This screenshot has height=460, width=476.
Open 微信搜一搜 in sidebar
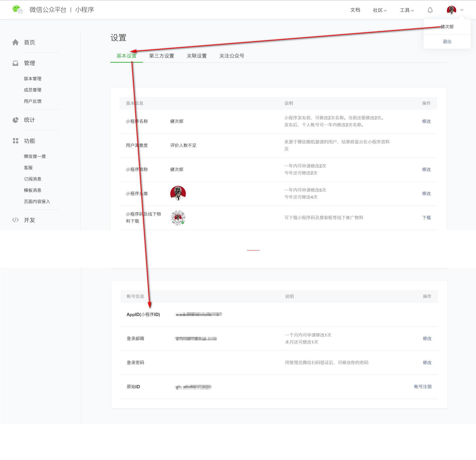pos(35,157)
